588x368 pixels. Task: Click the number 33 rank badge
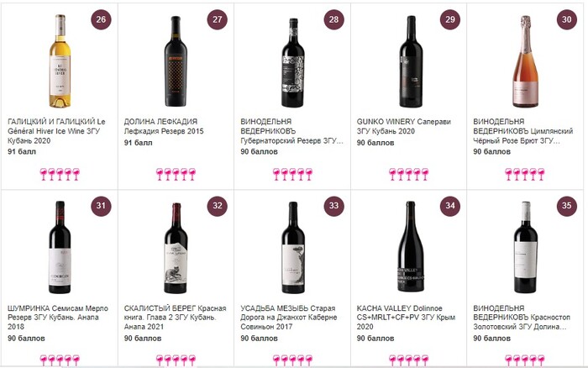334,205
